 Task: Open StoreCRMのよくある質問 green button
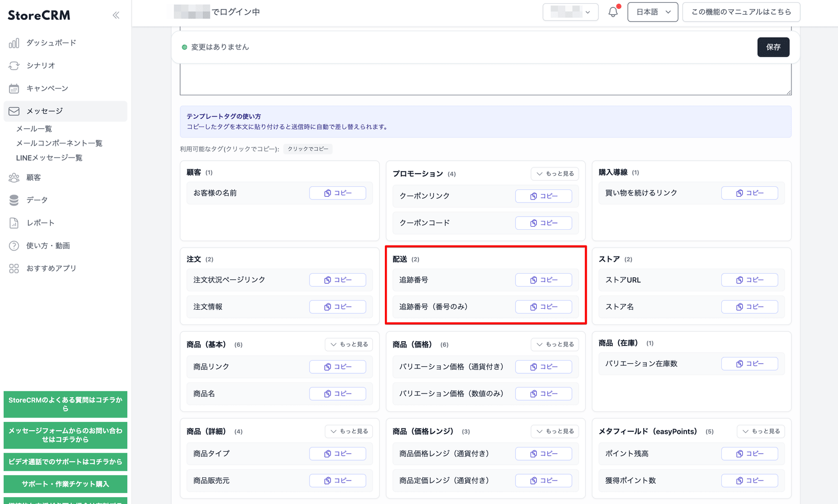tap(65, 404)
